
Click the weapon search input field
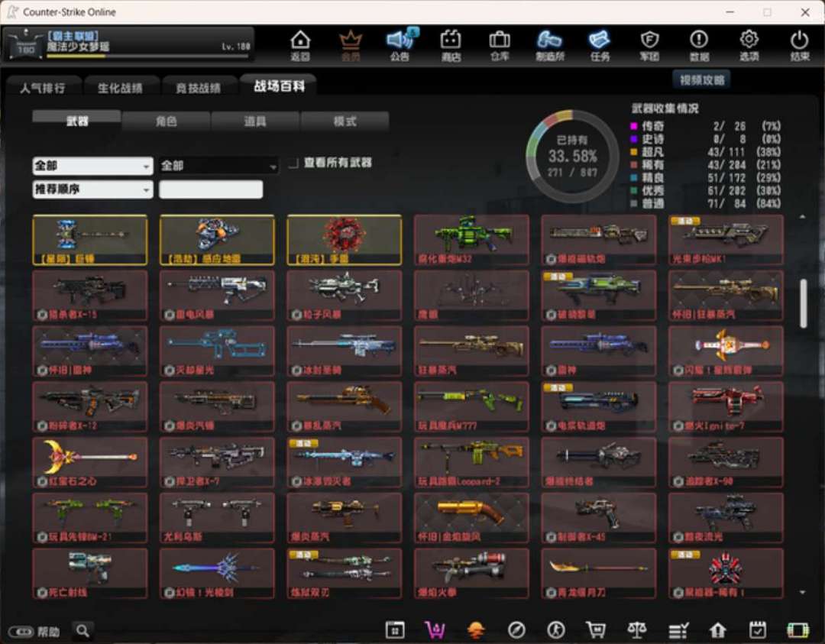(211, 189)
